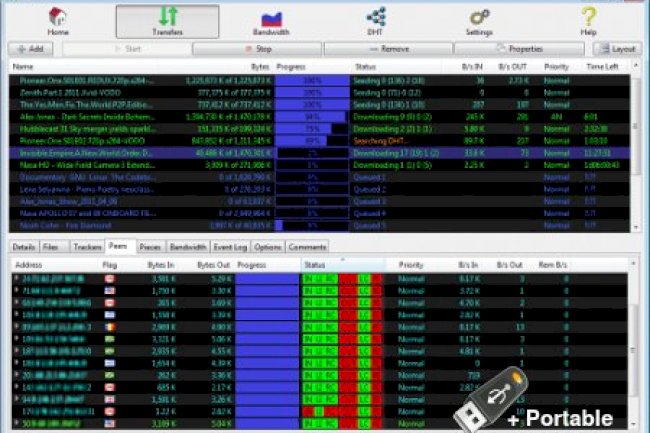Select the Nasa APOLLO 07 and 08 ONBOARD transfer
This screenshot has height=433, width=650.
319,214
